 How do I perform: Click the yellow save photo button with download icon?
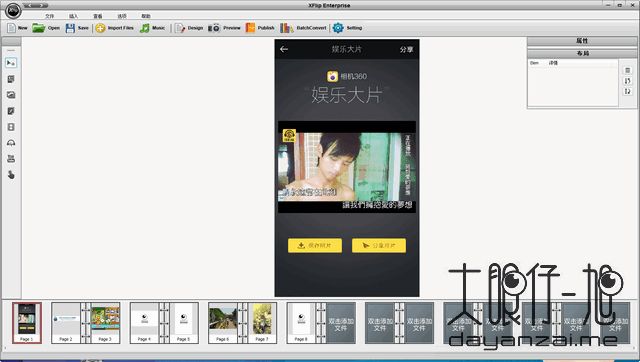point(315,246)
